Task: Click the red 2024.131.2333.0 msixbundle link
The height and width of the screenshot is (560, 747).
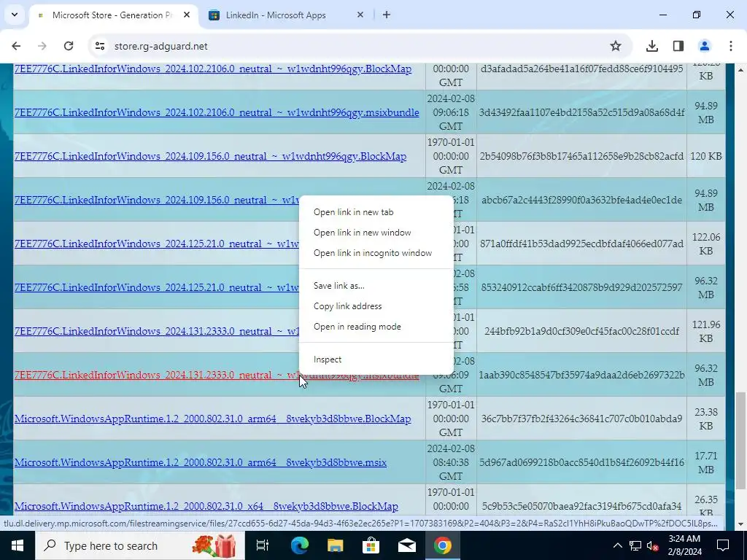Action: [158, 376]
